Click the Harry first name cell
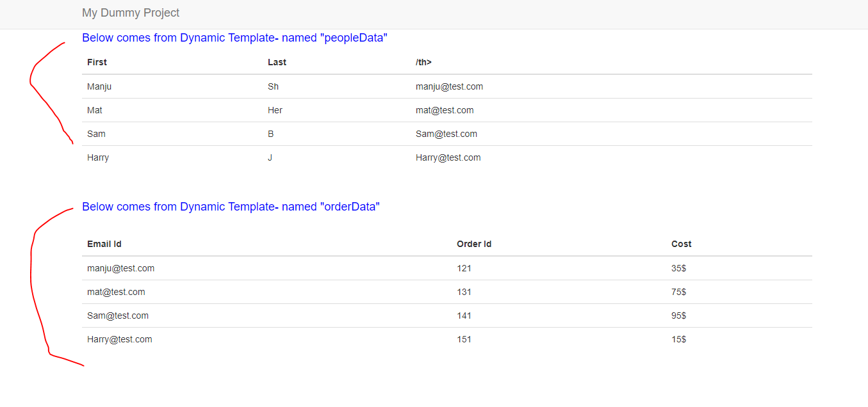Viewport: 868px width, 407px height. coord(98,157)
